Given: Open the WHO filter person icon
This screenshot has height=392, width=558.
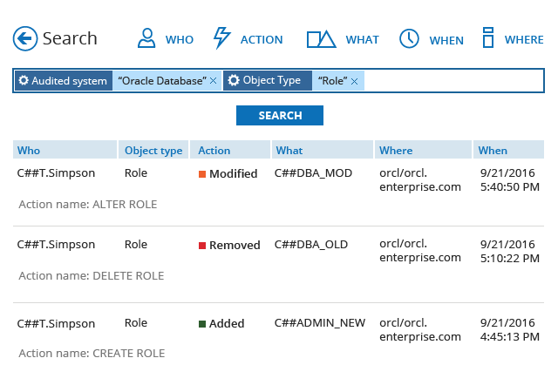Looking at the screenshot, I should (148, 38).
